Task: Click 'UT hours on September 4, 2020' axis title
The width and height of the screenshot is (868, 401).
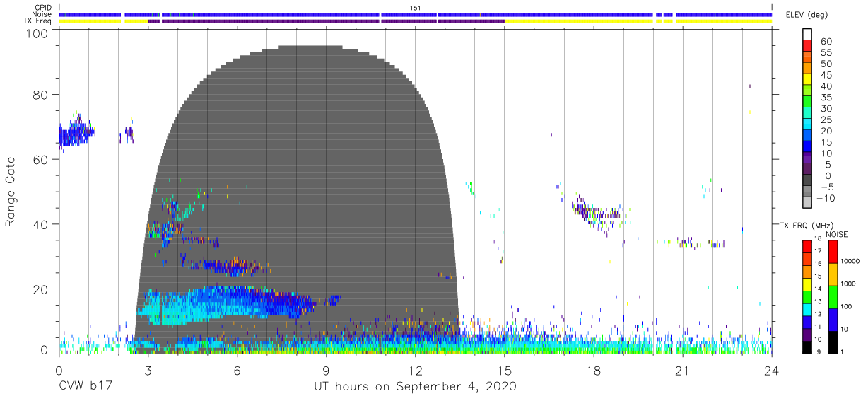Action: [415, 387]
